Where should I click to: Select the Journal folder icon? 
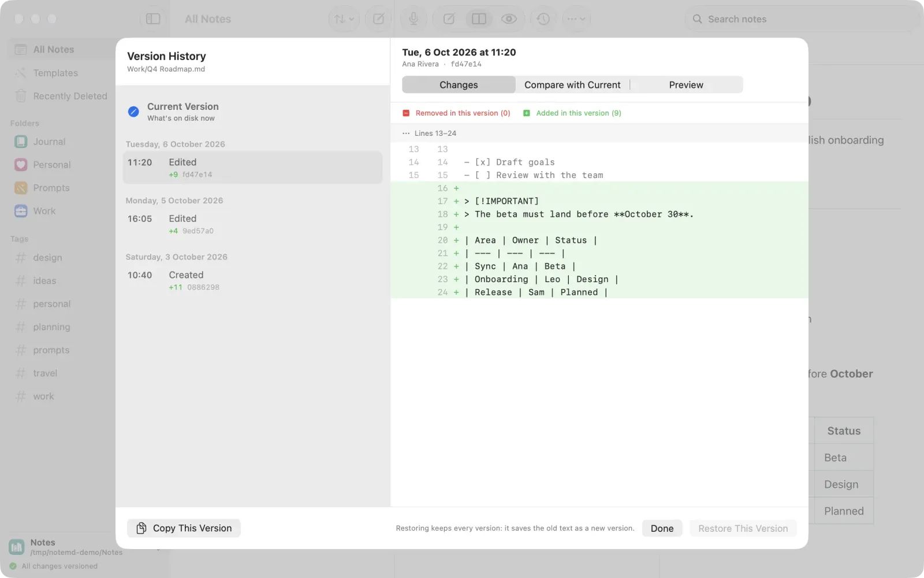click(21, 142)
